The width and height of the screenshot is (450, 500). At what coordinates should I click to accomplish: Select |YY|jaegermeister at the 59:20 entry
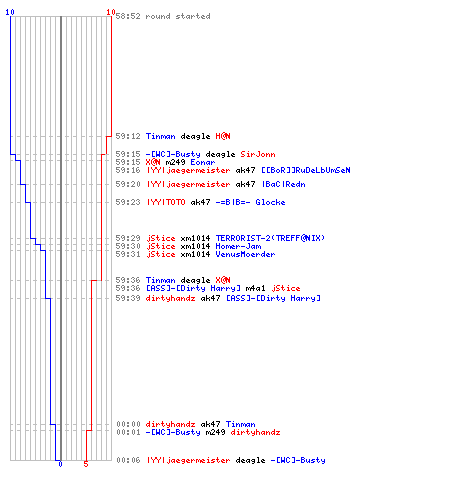(188, 184)
